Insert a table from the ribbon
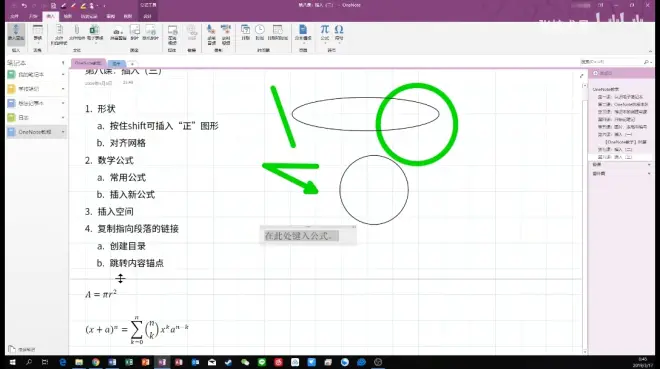Image resolution: width=660 pixels, height=369 pixels. point(37,32)
